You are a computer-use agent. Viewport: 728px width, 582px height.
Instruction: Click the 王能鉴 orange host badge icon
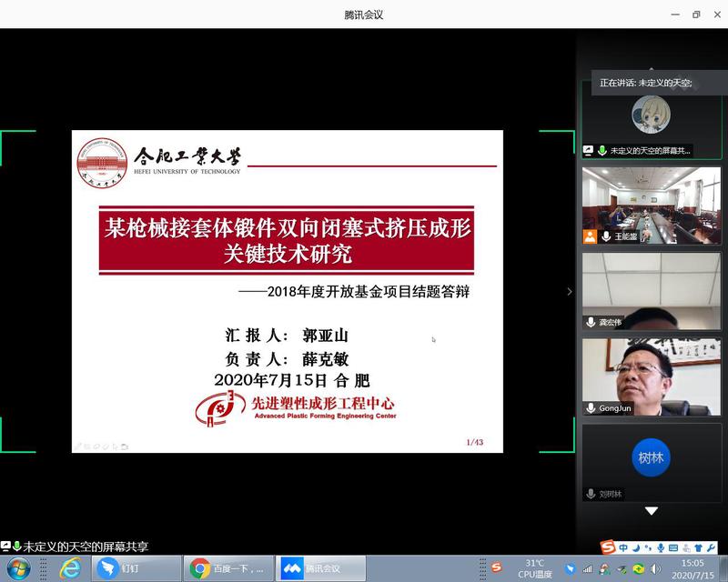tap(591, 237)
